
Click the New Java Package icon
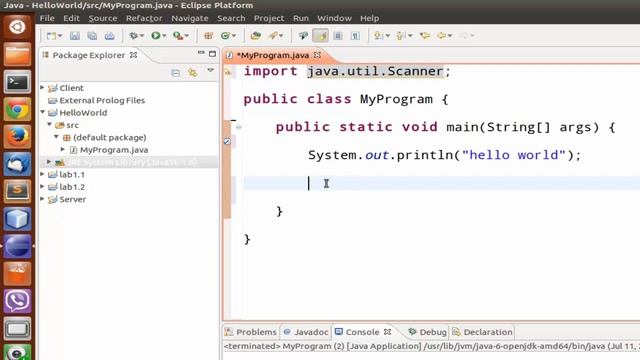(208, 36)
